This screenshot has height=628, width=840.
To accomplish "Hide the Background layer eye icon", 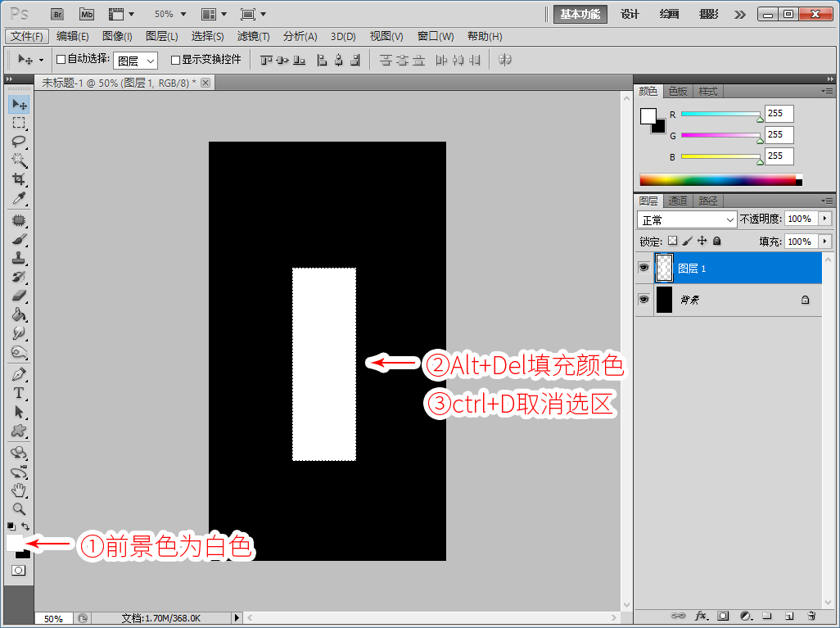I will [644, 299].
